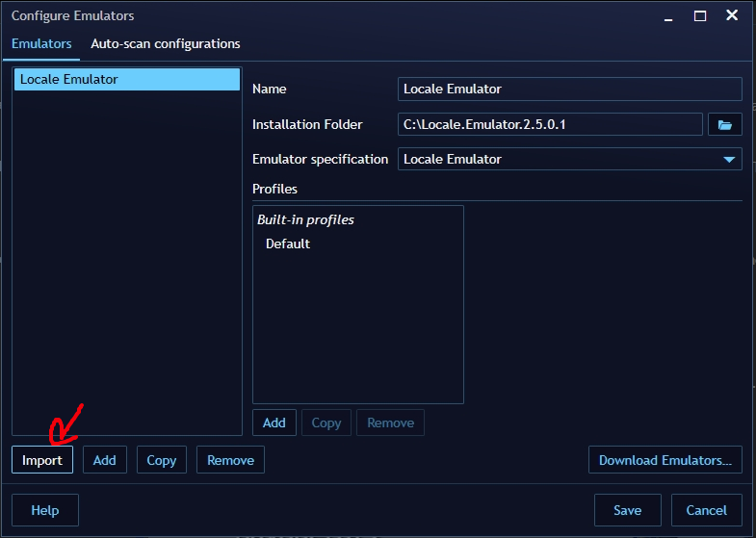The height and width of the screenshot is (538, 756).
Task: Copy the selected profile
Action: pyautogui.click(x=326, y=423)
